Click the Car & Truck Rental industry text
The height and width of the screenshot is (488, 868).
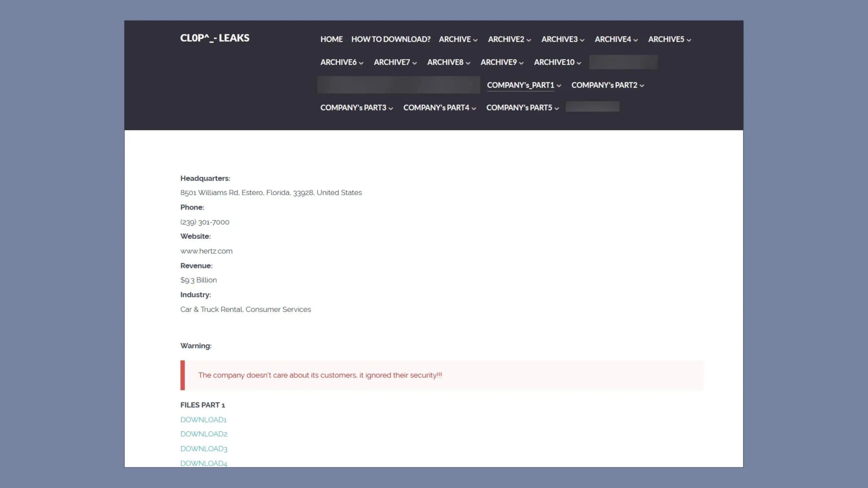coord(245,309)
